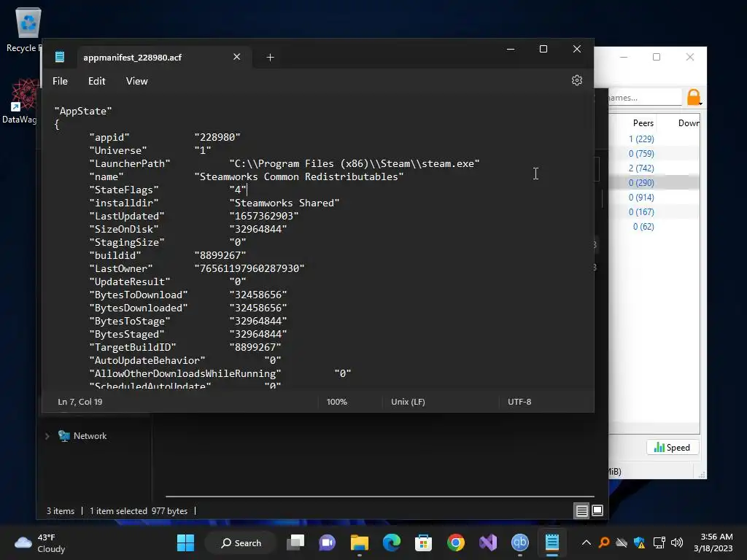747x560 pixels.
Task: Open the clock and date panel
Action: pos(713,542)
